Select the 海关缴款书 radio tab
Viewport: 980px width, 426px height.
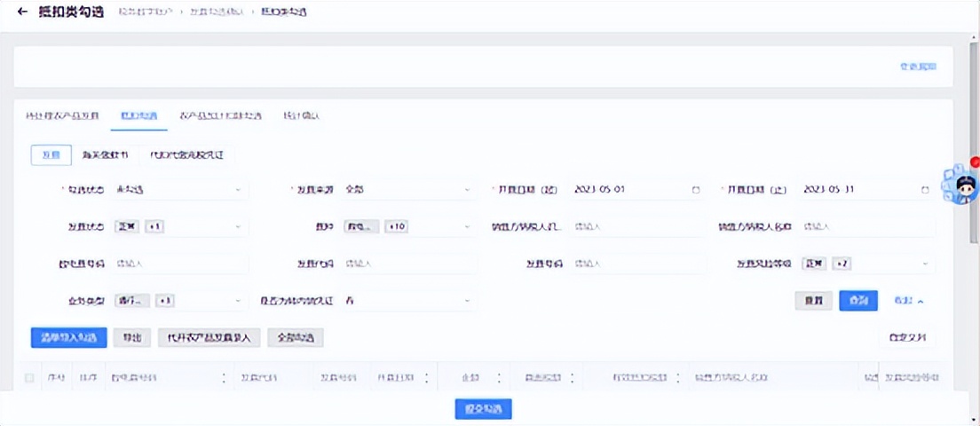coord(105,155)
